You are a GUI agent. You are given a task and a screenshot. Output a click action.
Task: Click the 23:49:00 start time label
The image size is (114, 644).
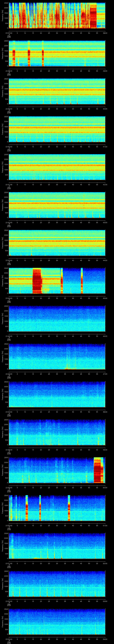tap(9, 487)
